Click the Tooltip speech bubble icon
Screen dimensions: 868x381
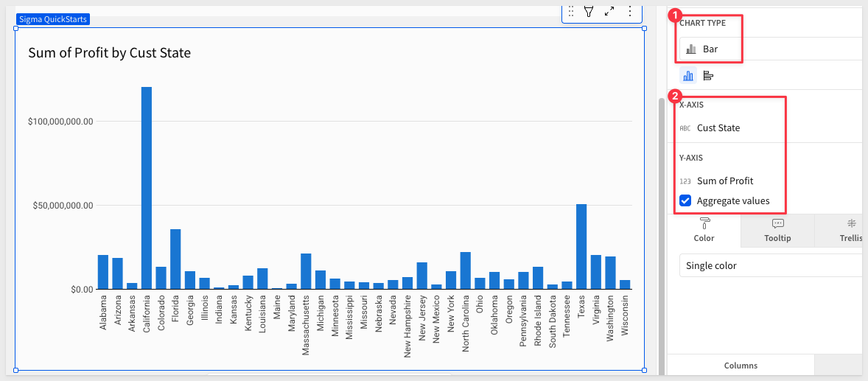coord(778,223)
